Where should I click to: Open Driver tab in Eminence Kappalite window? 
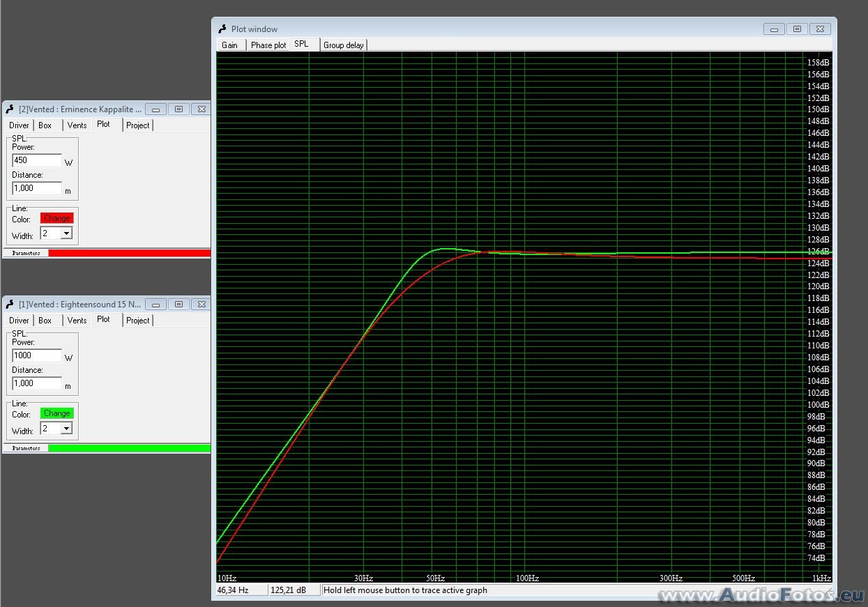[19, 125]
